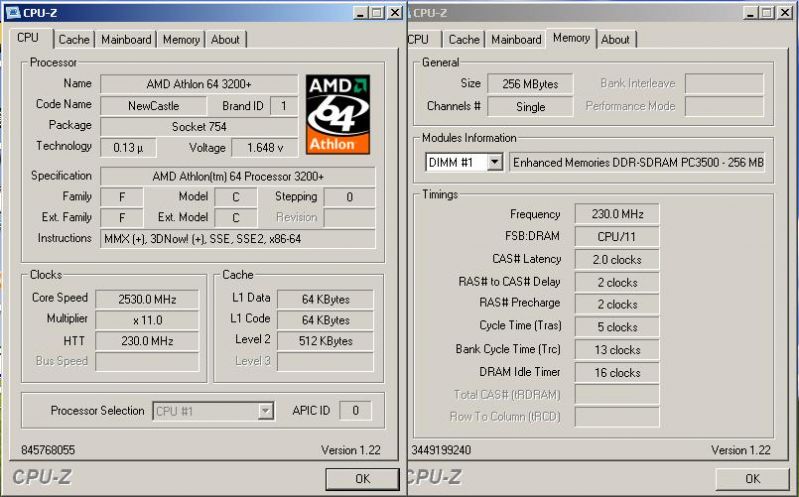Click APIC ID value field
This screenshot has width=799, height=497.
pos(355,410)
